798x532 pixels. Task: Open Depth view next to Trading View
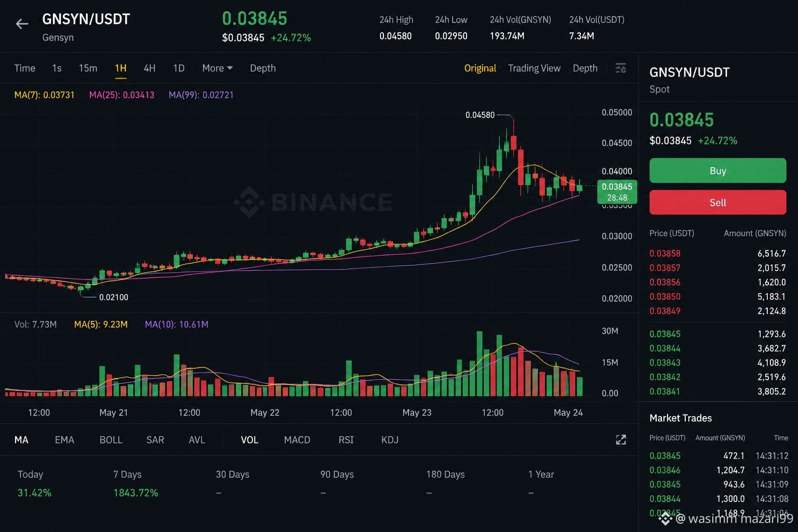coord(585,68)
